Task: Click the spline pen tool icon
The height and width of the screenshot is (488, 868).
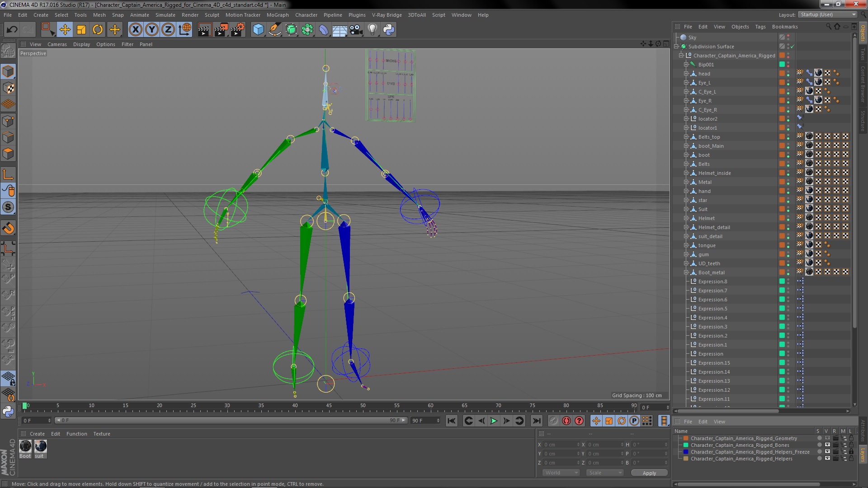Action: pyautogui.click(x=274, y=30)
